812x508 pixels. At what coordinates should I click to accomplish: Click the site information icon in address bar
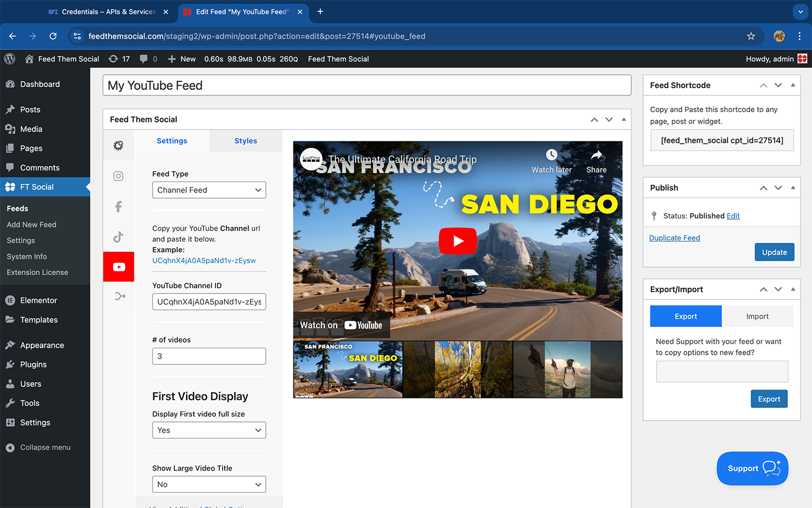point(77,36)
